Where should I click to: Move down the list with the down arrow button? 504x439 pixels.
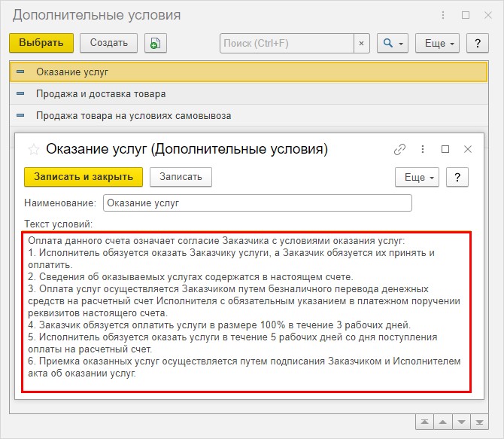pos(461,422)
